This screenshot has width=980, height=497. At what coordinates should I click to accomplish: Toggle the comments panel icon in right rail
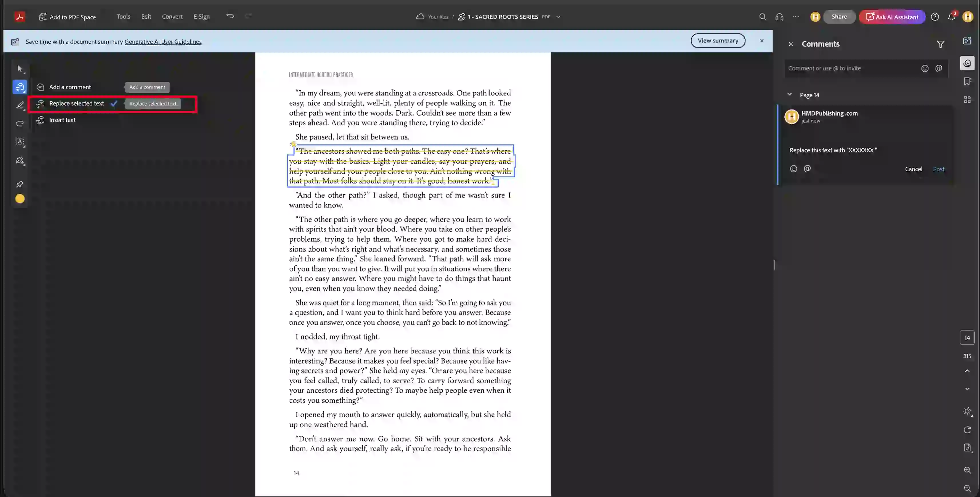[967, 63]
